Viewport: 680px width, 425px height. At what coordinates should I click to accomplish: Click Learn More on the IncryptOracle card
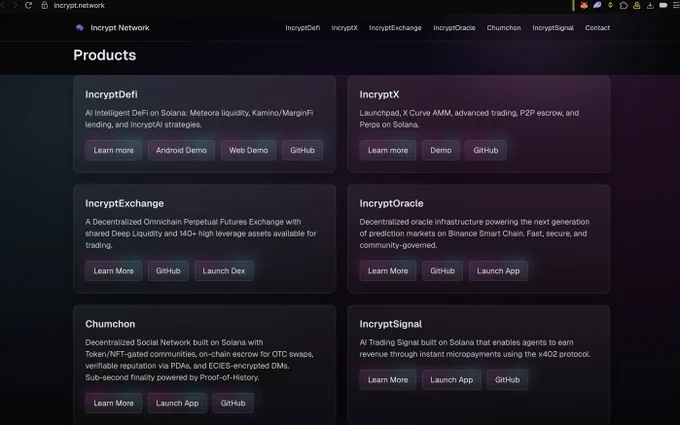pos(388,271)
